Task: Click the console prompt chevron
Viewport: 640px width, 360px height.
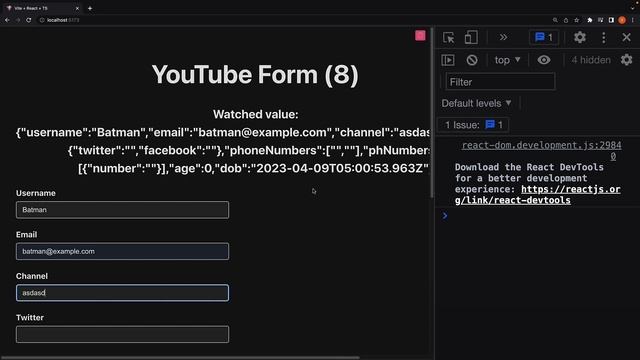Action: coord(445,216)
